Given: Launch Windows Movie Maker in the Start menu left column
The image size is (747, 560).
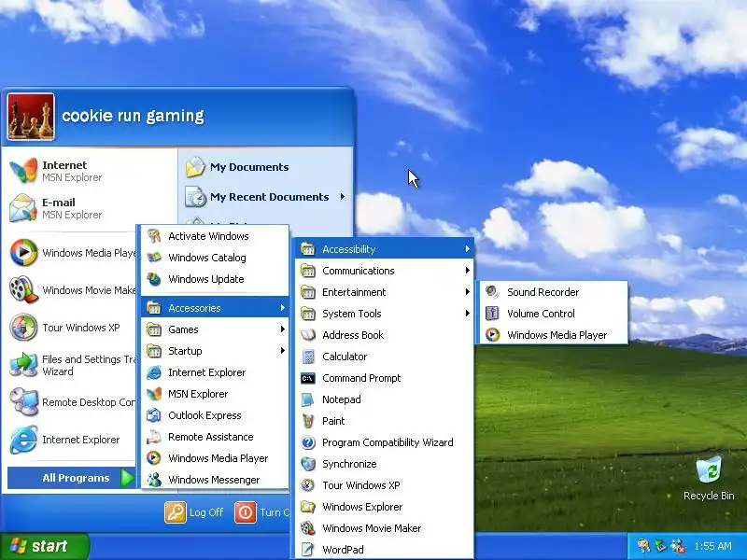Looking at the screenshot, I should pyautogui.click(x=72, y=289).
